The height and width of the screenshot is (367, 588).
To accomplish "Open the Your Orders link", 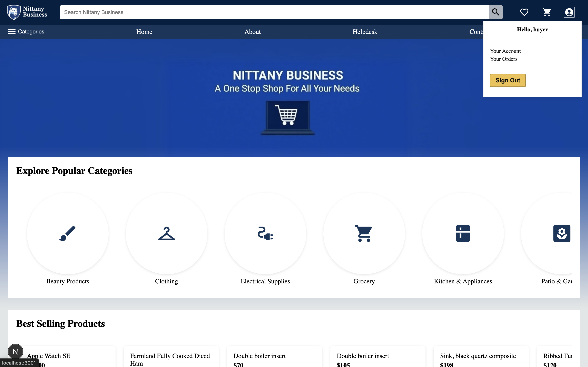I will (503, 59).
